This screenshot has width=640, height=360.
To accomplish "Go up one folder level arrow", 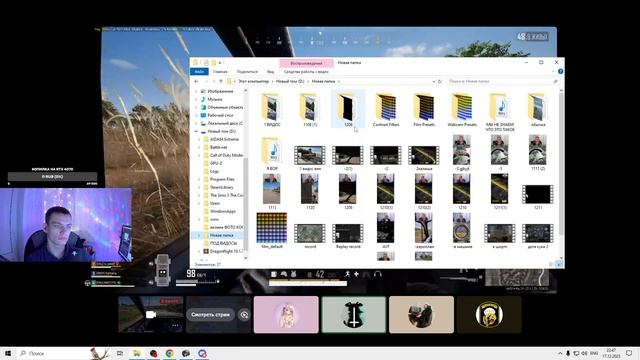I will (221, 81).
